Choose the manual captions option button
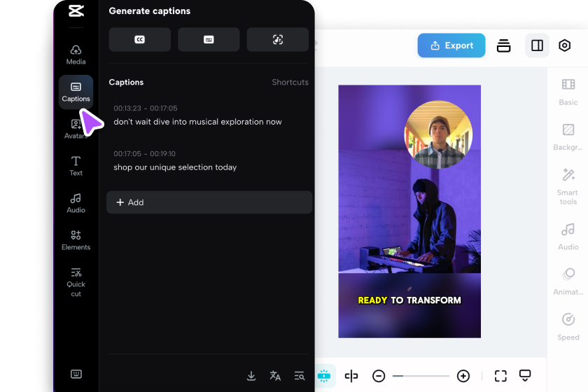Screen dimensions: 588x392 coord(209,39)
